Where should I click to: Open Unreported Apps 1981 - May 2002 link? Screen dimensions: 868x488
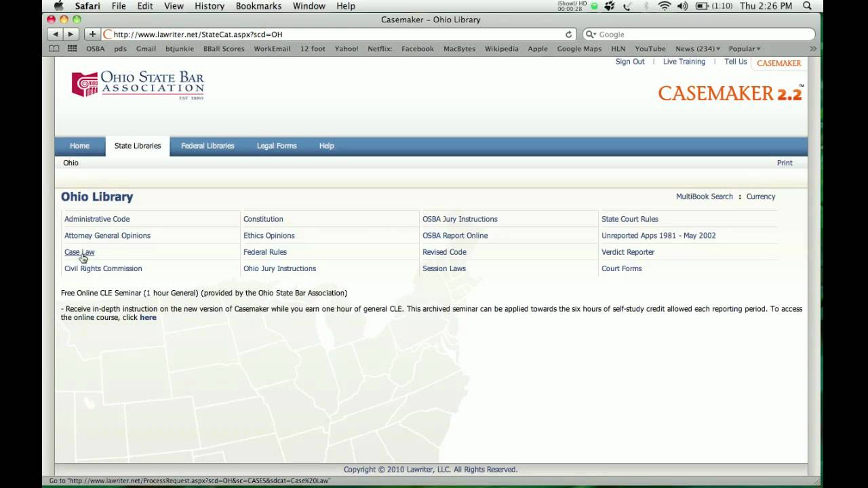click(658, 235)
